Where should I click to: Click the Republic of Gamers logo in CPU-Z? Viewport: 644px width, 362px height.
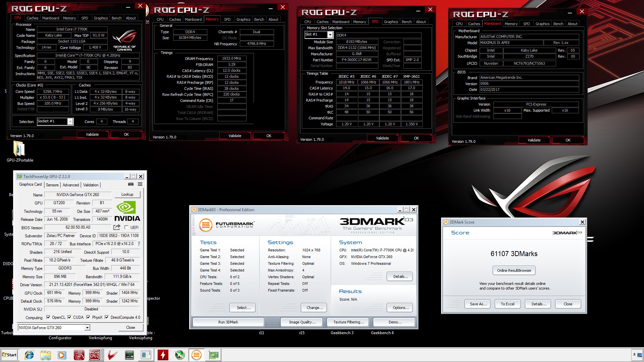pyautogui.click(x=124, y=40)
